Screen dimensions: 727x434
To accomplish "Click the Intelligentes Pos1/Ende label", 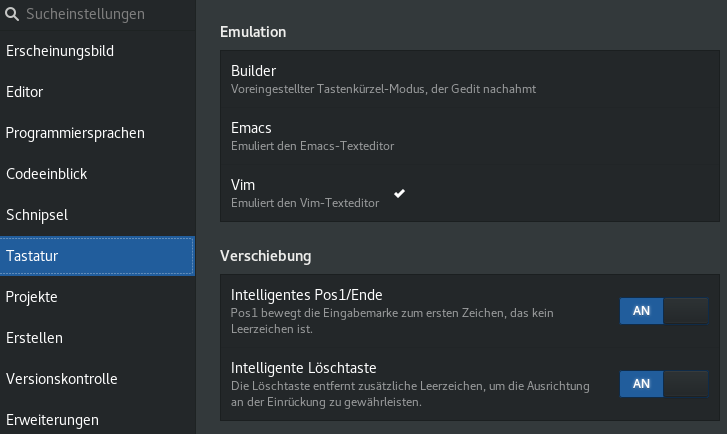I will [x=307, y=295].
